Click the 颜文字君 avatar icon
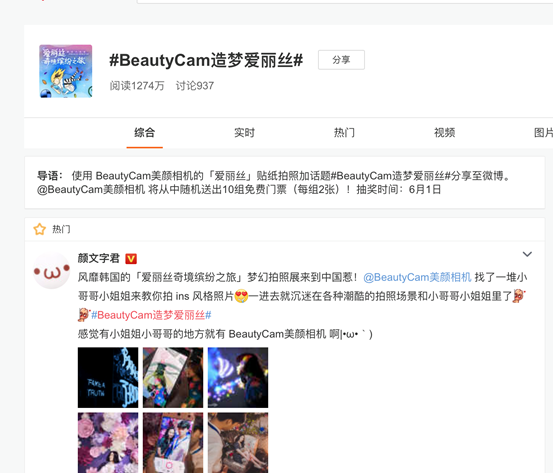553x473 pixels. click(x=51, y=271)
